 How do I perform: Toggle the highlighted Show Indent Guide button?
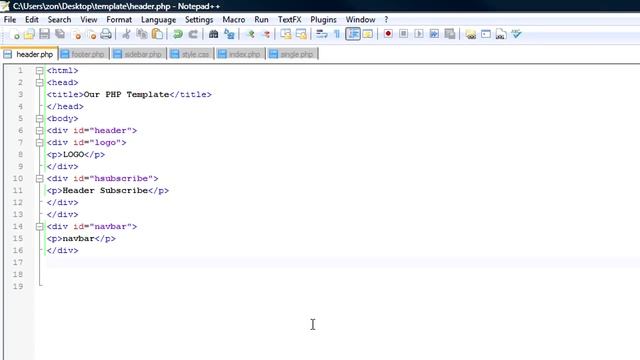click(x=353, y=34)
